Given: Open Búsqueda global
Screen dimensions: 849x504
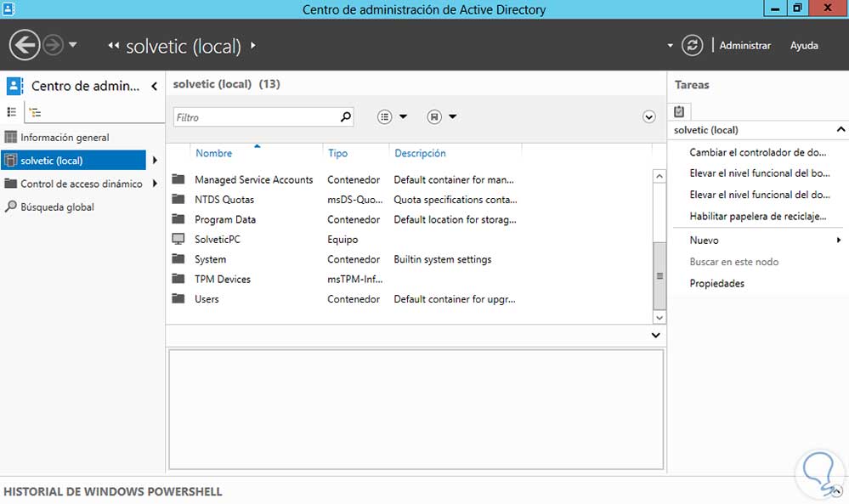Looking at the screenshot, I should pyautogui.click(x=57, y=207).
